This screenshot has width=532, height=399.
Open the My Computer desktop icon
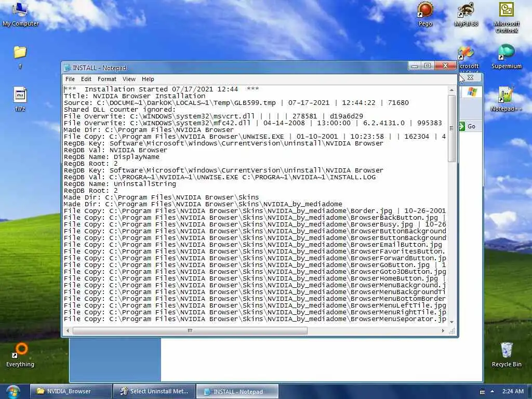(20, 14)
